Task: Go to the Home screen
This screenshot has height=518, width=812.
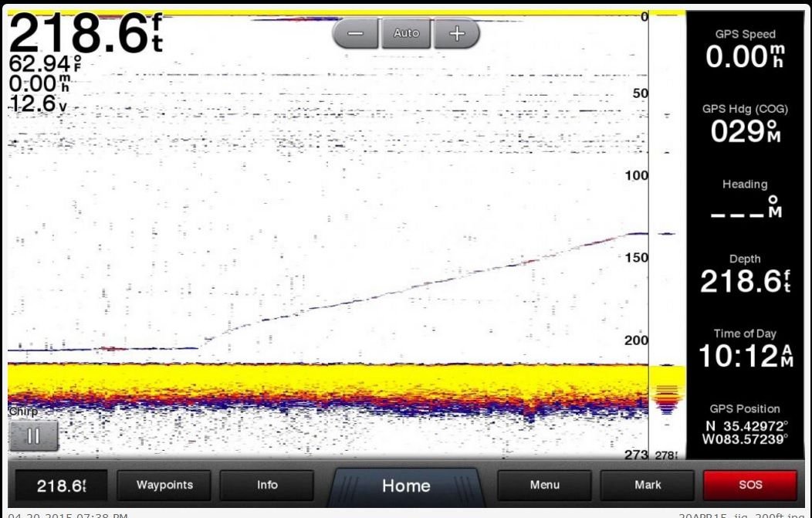Action: click(x=406, y=486)
